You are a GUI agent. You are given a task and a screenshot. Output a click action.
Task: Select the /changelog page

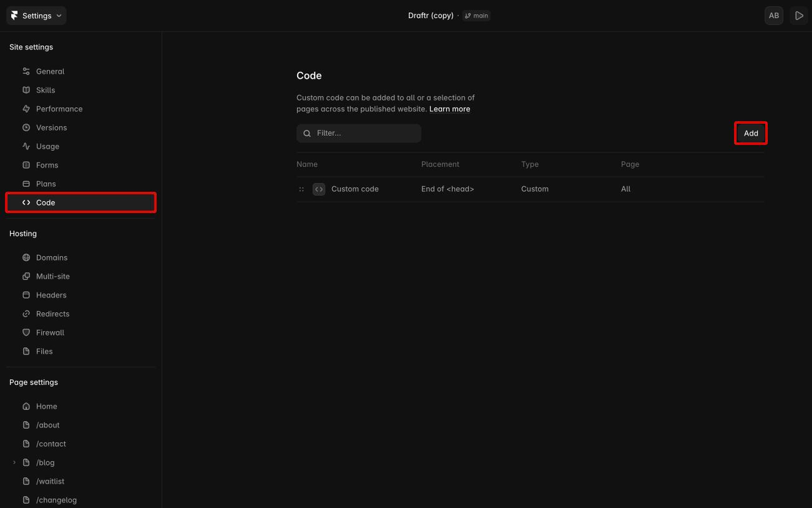tap(81, 500)
